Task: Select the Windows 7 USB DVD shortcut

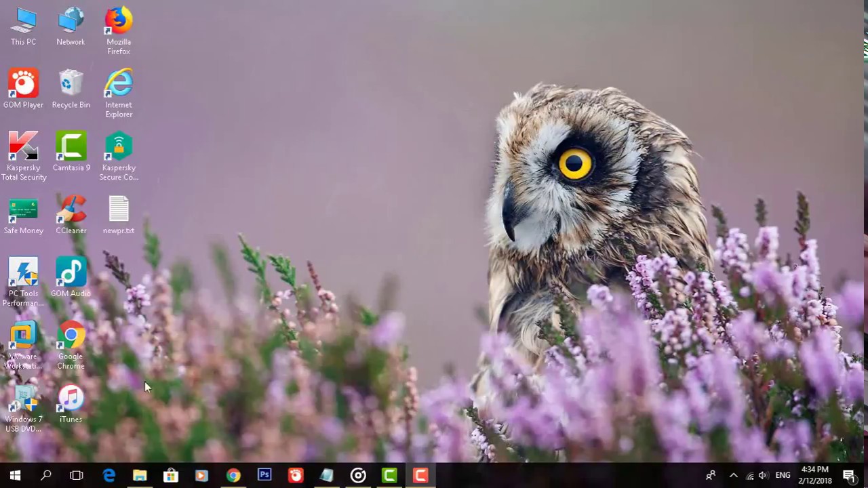Action: click(x=23, y=409)
